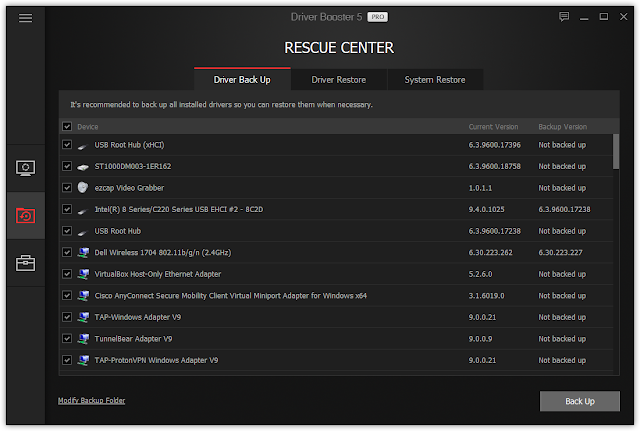
Task: Toggle the select-all Device checkbox
Action: (67, 127)
